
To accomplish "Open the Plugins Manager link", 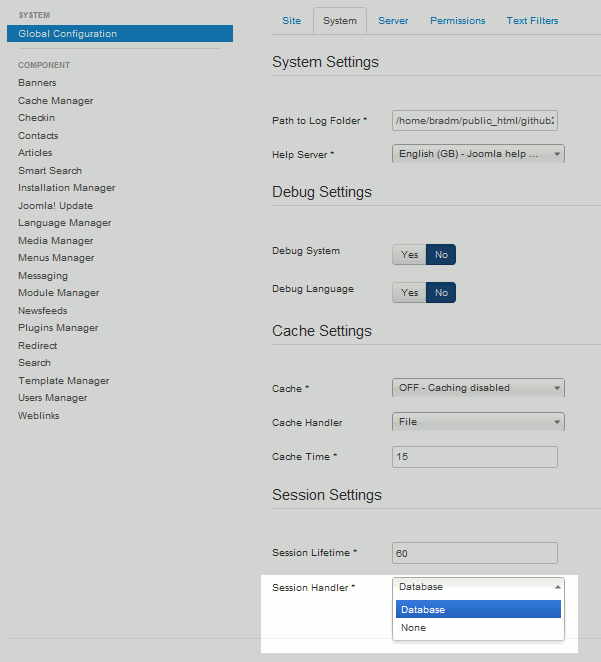I will pos(58,328).
